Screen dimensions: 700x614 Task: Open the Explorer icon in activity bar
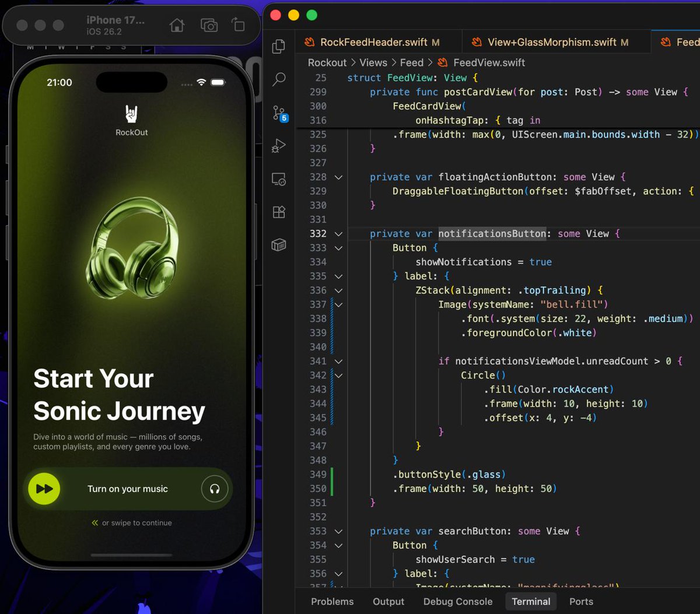(x=279, y=46)
